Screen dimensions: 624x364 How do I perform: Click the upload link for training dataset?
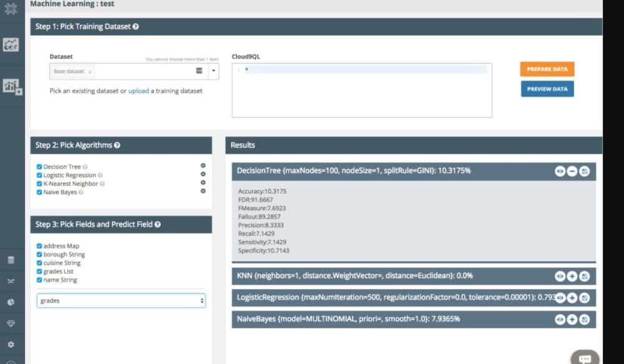tap(139, 91)
